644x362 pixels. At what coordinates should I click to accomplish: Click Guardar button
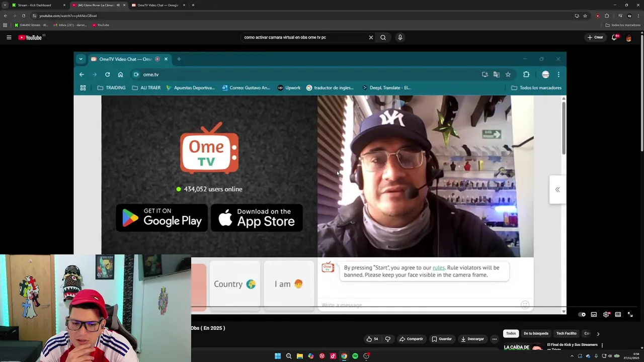point(442,339)
